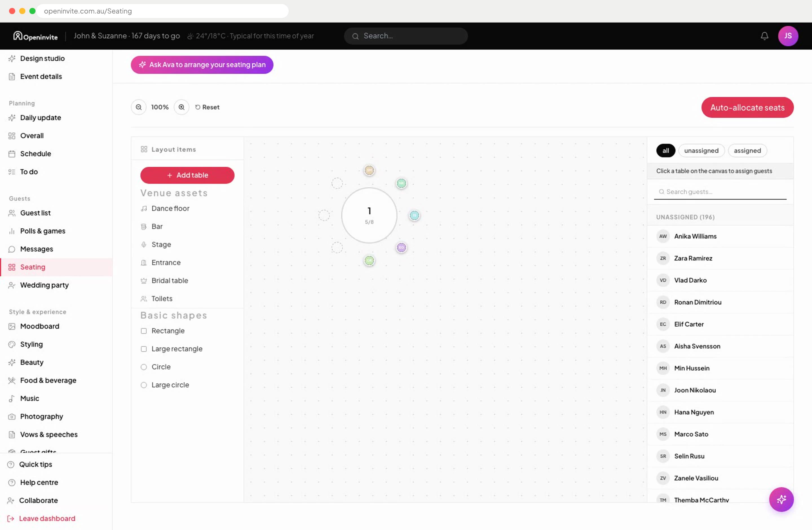The image size is (812, 530).
Task: Click the Rectangle shape icon
Action: pyautogui.click(x=144, y=331)
